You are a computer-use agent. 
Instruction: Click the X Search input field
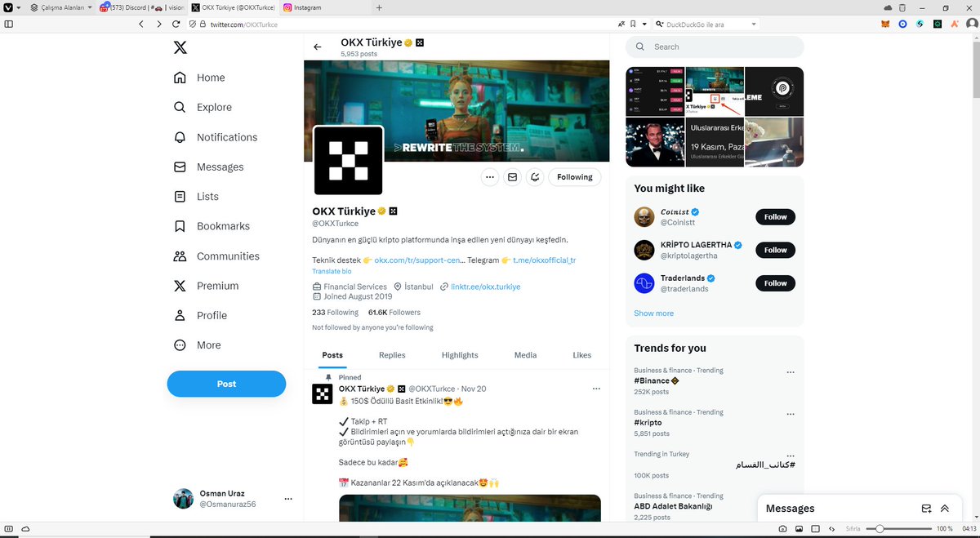pyautogui.click(x=715, y=47)
